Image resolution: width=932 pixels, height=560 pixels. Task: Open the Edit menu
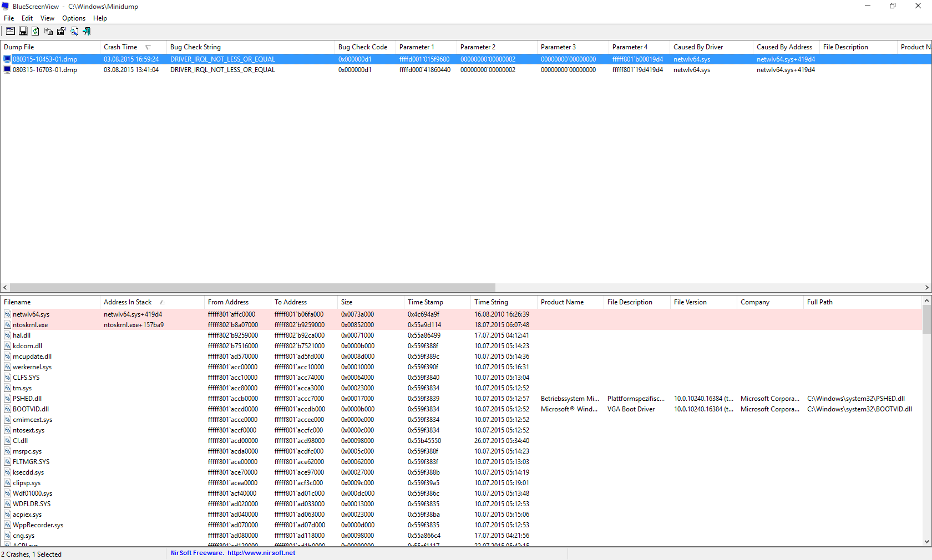point(27,18)
